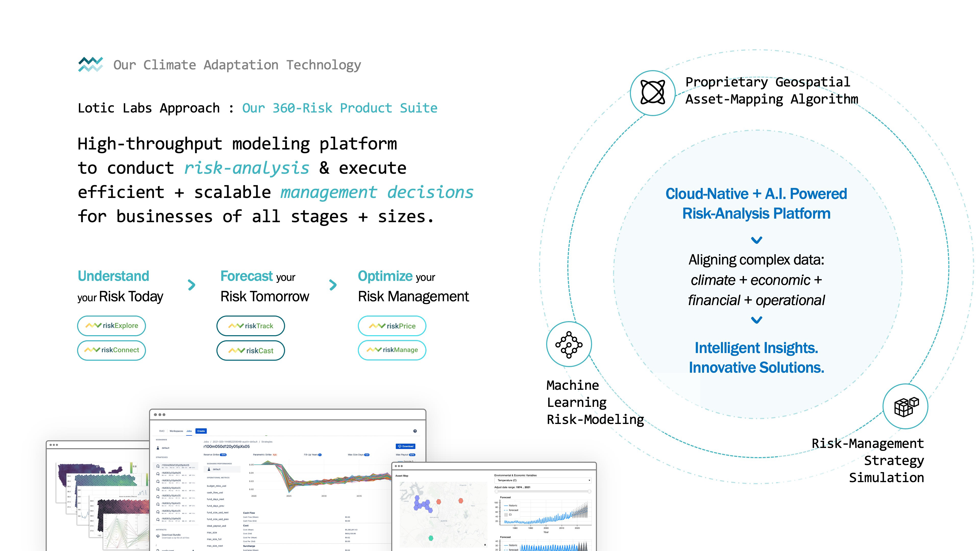This screenshot has height=551, width=980.
Task: Select strategy r100m050d120y05pXs05 in list
Action: [x=175, y=465]
